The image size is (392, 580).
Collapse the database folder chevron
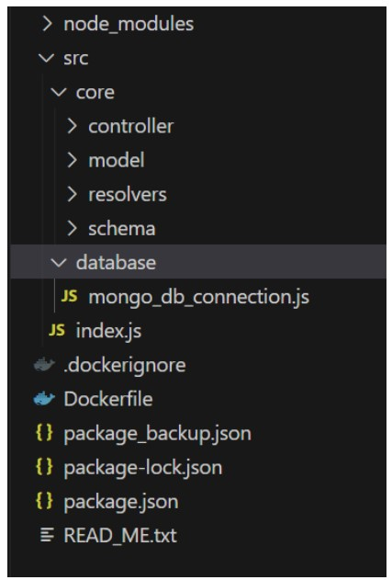(59, 263)
